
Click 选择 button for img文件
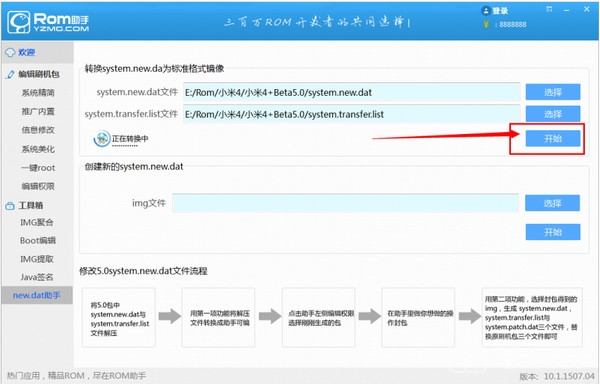(553, 203)
